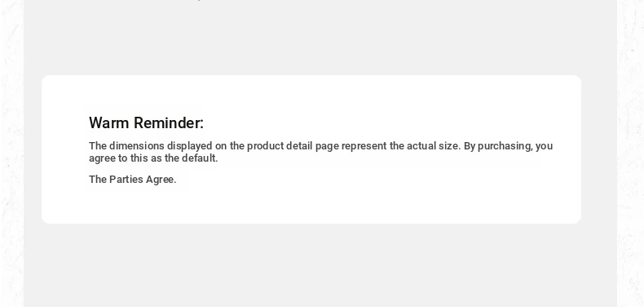Click the gray background area below the white card

(x=320, y=265)
